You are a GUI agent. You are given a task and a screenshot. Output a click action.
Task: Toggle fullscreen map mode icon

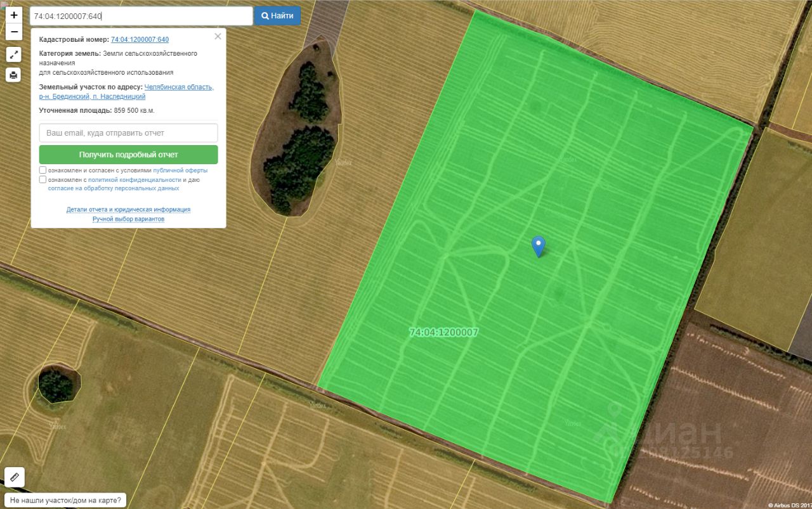pos(14,55)
